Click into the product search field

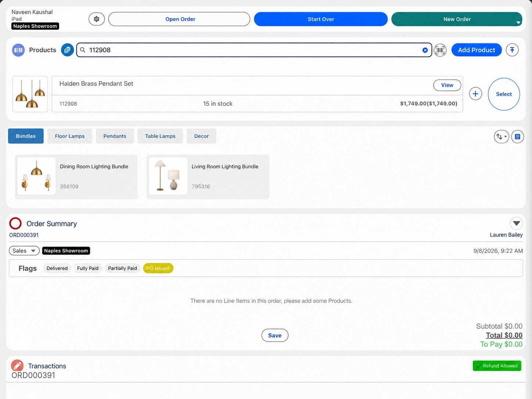coord(254,50)
